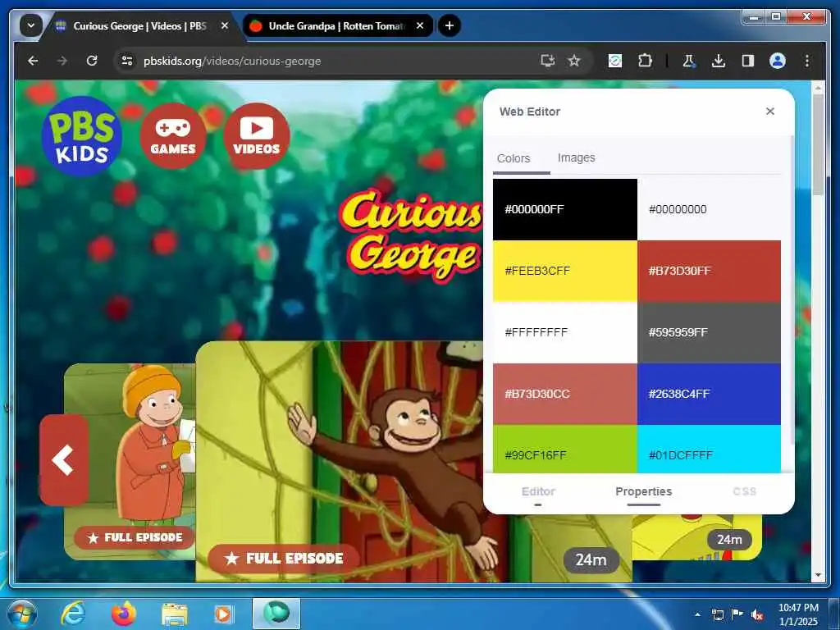Launch Firefox from the taskbar
Image resolution: width=840 pixels, height=630 pixels.
click(x=124, y=614)
